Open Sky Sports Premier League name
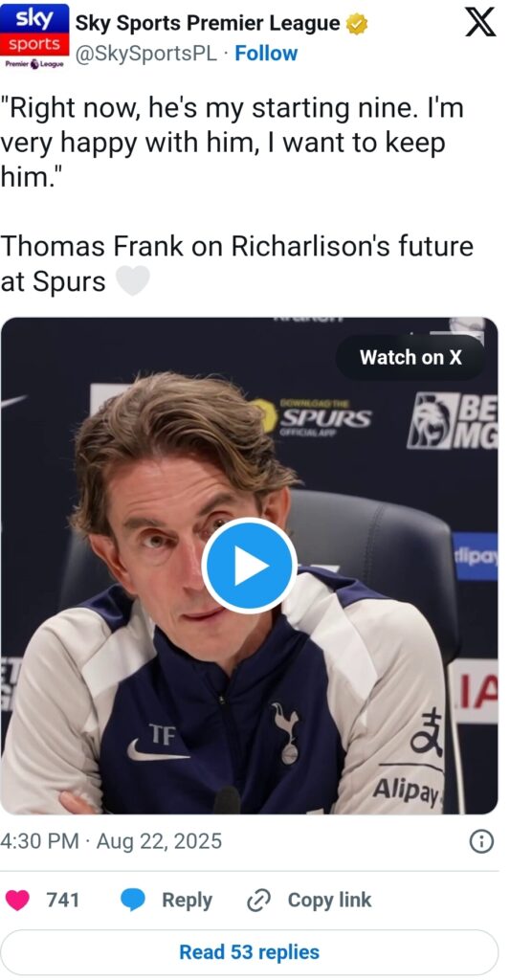The image size is (510, 980). (208, 23)
